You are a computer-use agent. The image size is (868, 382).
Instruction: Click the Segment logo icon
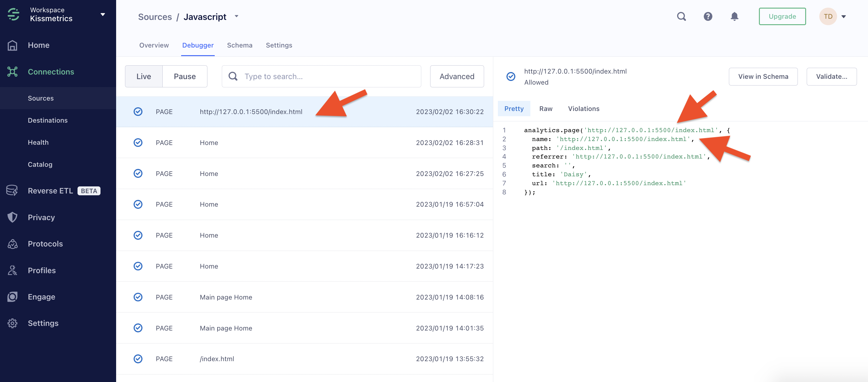pos(13,14)
